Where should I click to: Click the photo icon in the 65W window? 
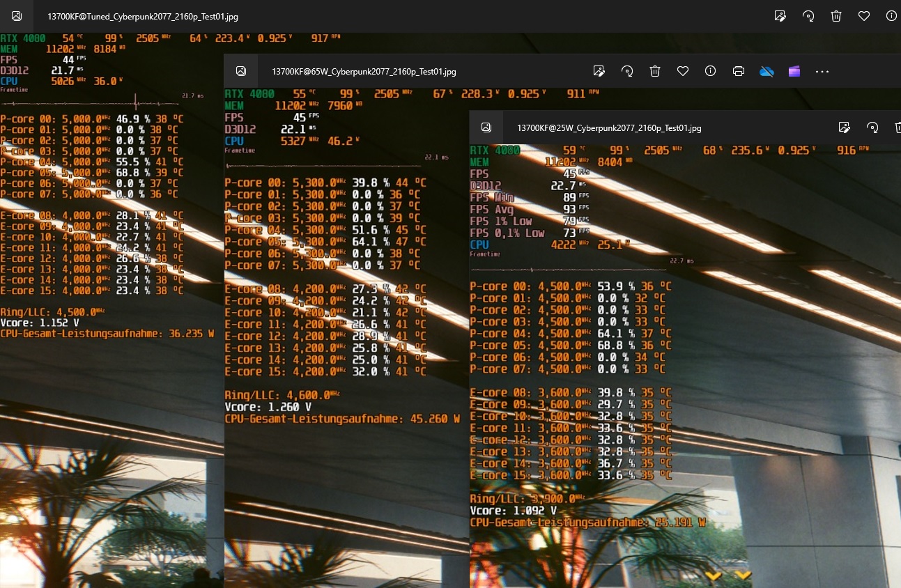240,71
